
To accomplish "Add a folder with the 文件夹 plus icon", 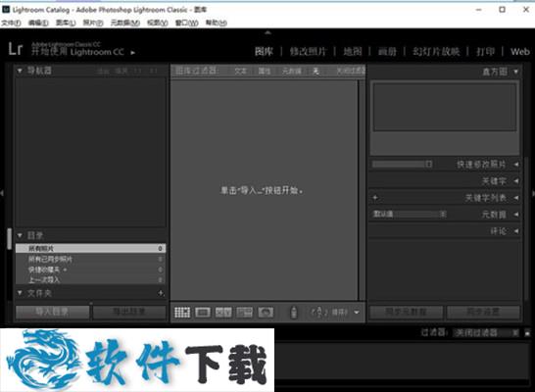I will 161,293.
